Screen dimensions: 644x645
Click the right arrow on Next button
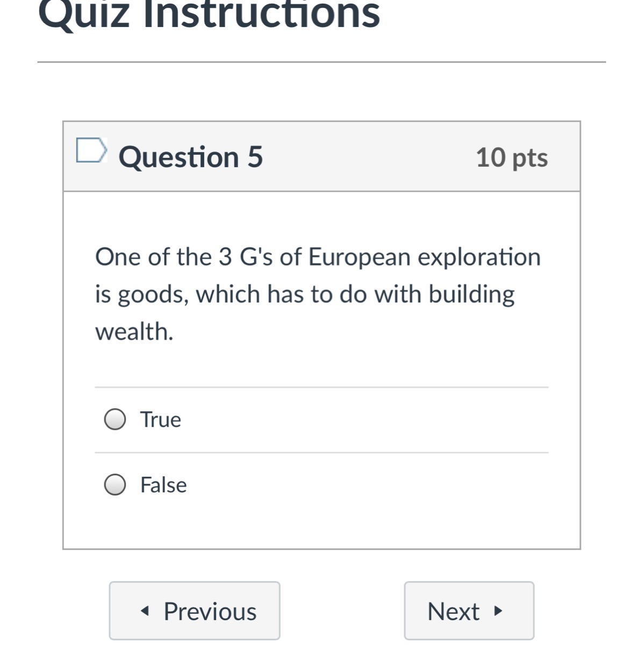click(x=498, y=611)
